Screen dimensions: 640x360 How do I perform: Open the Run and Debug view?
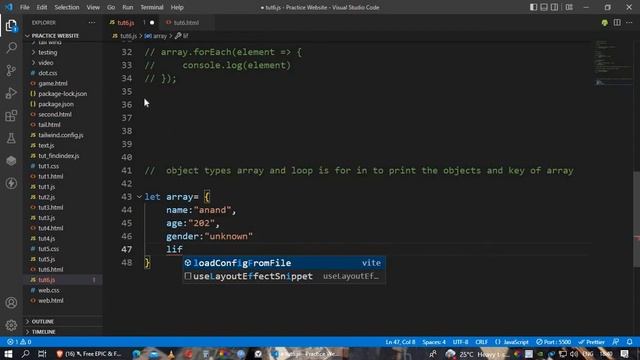pos(11,93)
